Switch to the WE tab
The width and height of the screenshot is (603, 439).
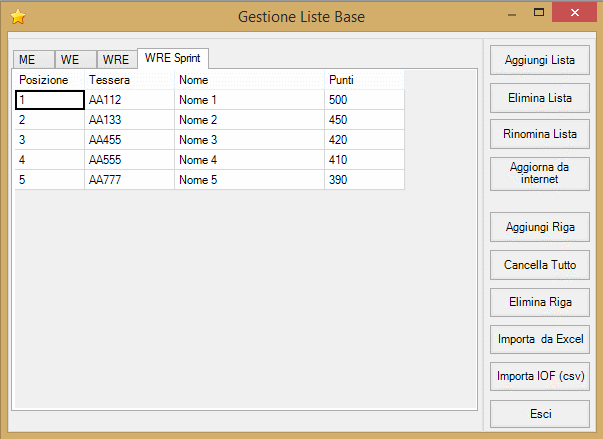tap(76, 60)
